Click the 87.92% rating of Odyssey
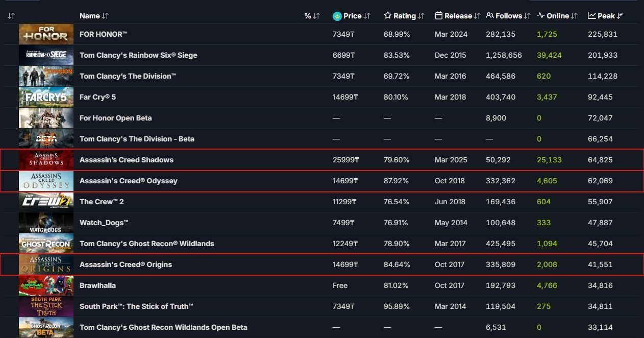Image resolution: width=644 pixels, height=338 pixels. 397,181
